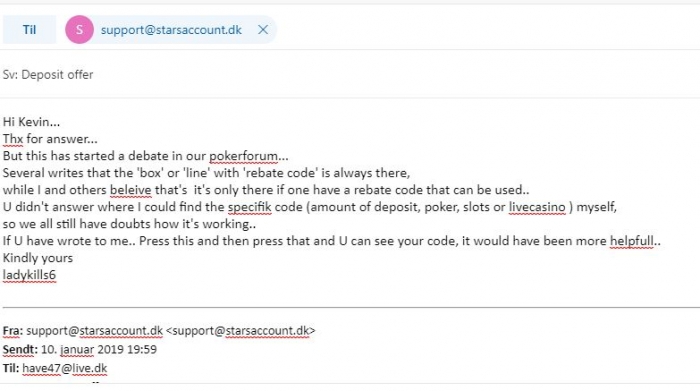
Task: Click the angle-bracketed support@starsaccount.dk address
Action: point(241,331)
